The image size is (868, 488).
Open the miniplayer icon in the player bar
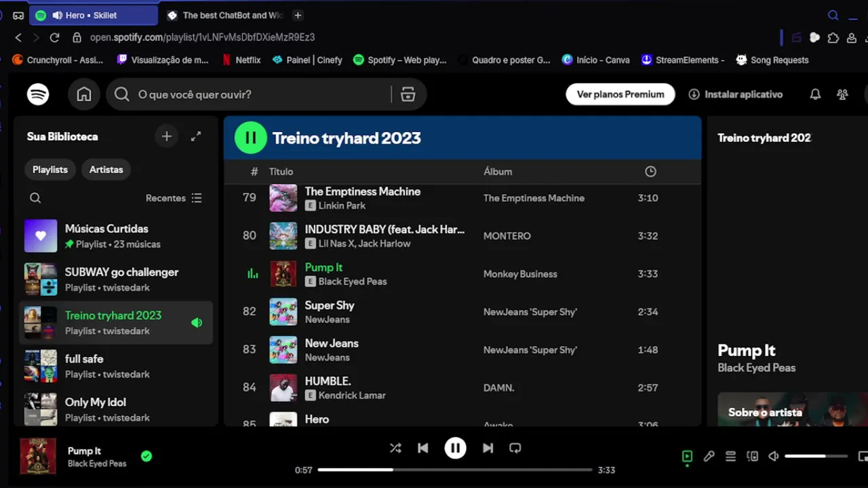point(863,456)
